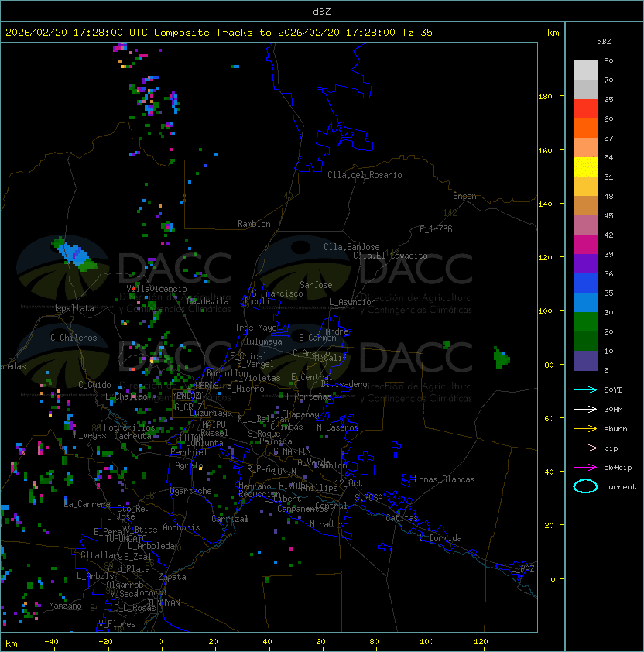Click the 'L_Asuncion' label on map
Viewport: 644px width, 652px height.
352,302
